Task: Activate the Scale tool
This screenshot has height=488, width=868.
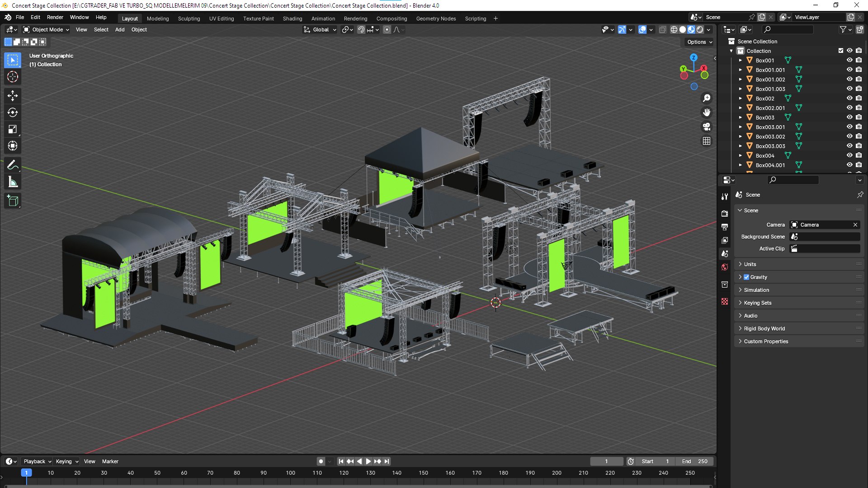Action: (13, 129)
